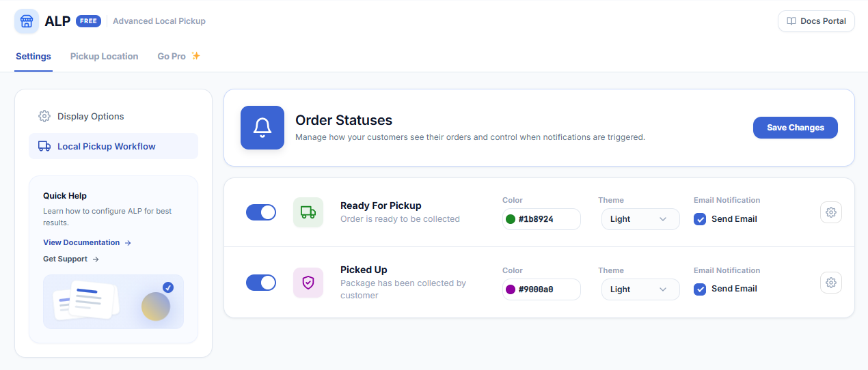The image size is (868, 370).
Task: Disable the Picked Up status toggle
Action: point(261,283)
